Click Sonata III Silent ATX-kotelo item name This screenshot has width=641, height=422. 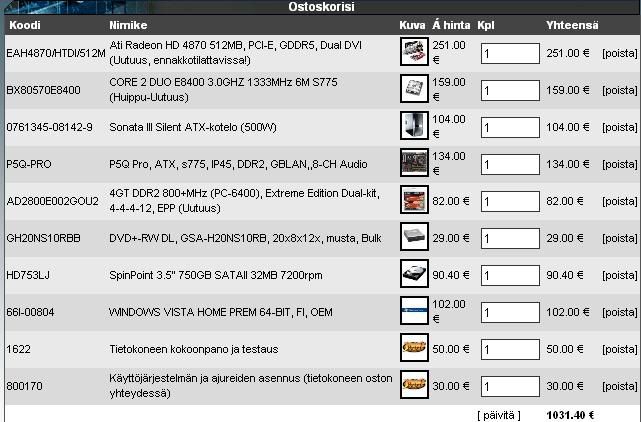click(x=193, y=127)
